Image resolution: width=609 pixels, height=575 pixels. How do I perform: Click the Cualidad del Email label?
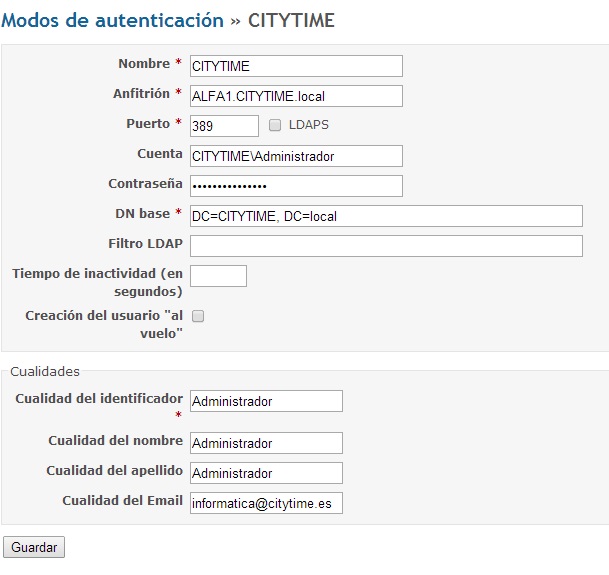pyautogui.click(x=122, y=500)
